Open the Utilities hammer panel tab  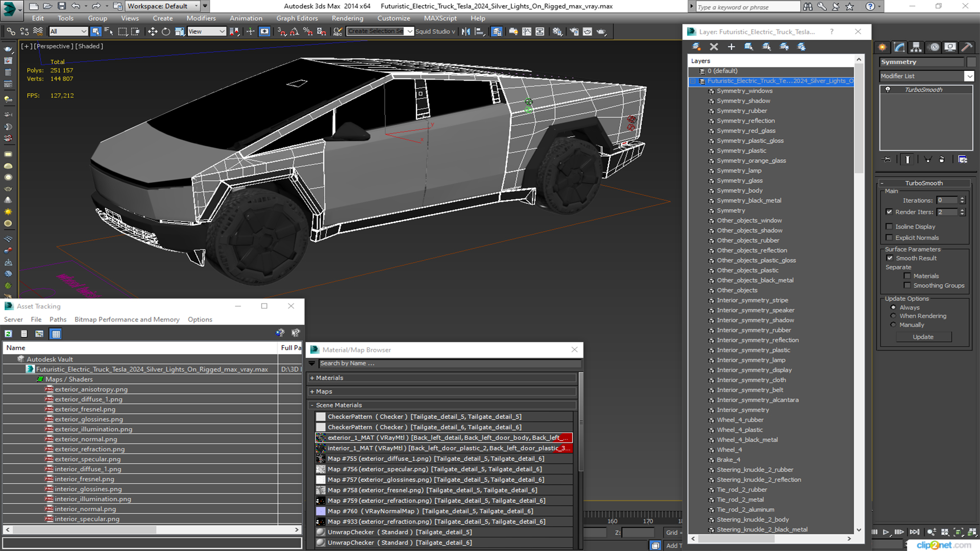coord(966,47)
